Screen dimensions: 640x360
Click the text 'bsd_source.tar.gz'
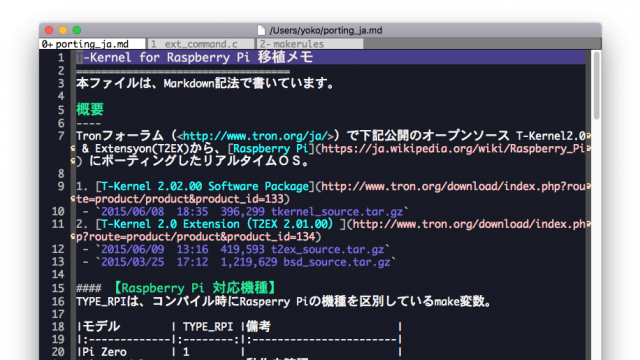coord(337,262)
